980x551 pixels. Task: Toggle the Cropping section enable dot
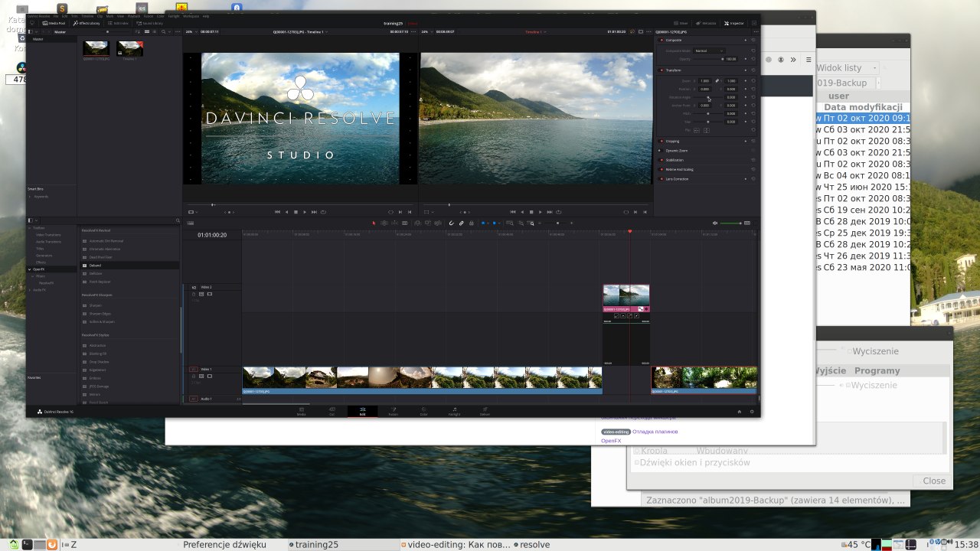point(661,142)
